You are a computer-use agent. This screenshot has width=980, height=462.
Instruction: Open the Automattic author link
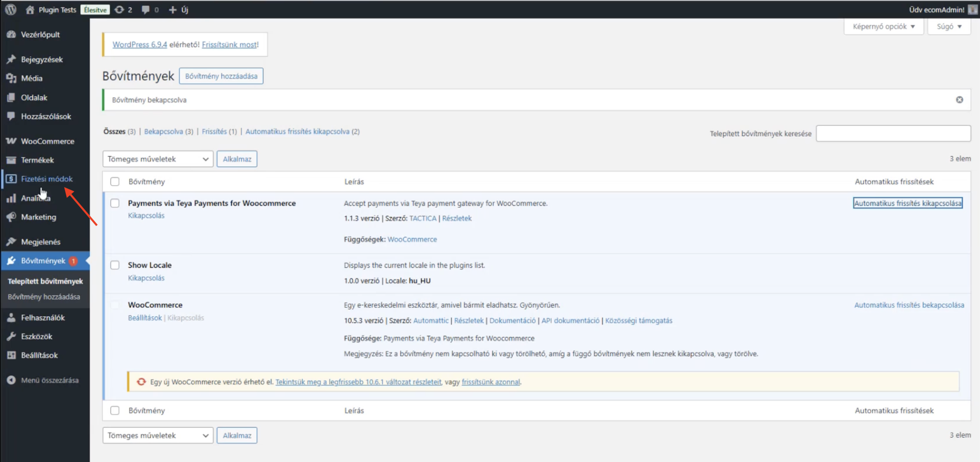(431, 321)
